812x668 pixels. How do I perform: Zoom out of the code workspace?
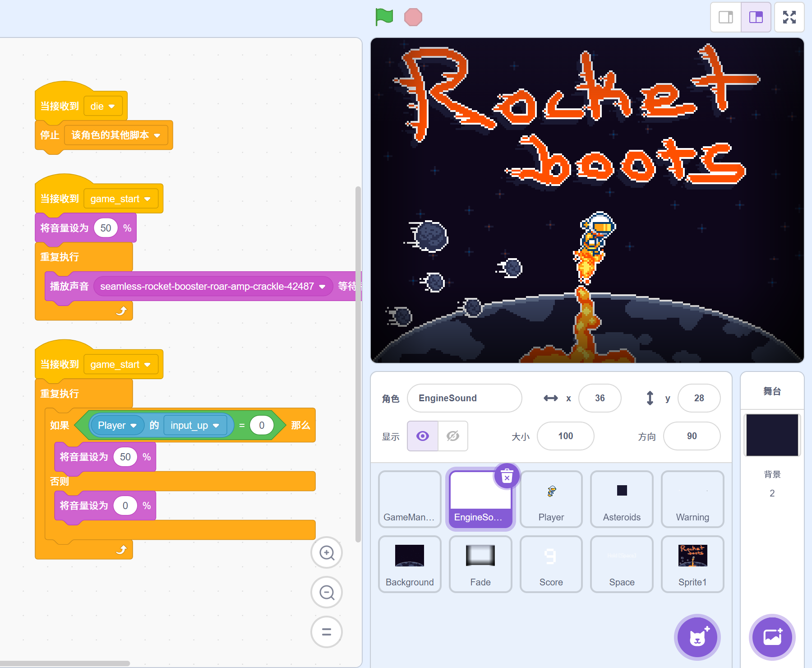pos(327,592)
